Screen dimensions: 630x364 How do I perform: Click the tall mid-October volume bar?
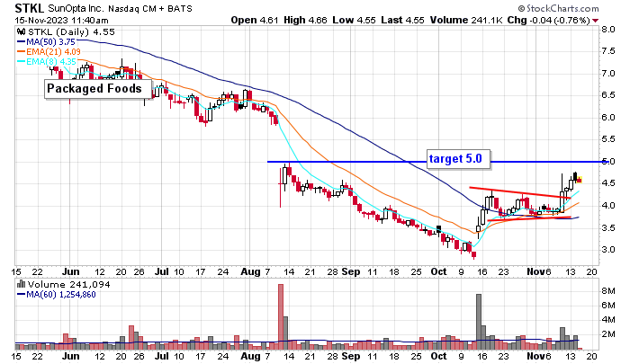pyautogui.click(x=479, y=322)
